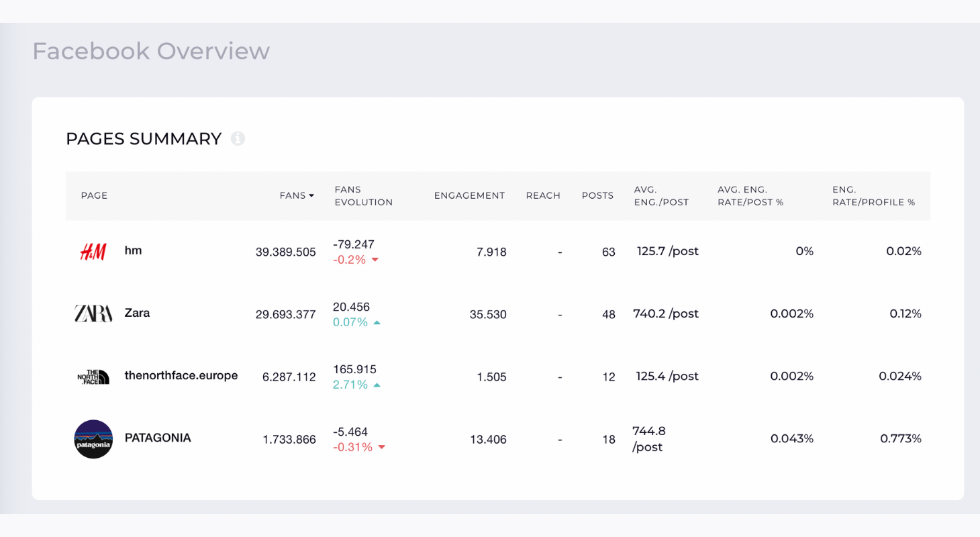980x537 pixels.
Task: Open the PATAGONIA page name
Action: [x=158, y=438]
